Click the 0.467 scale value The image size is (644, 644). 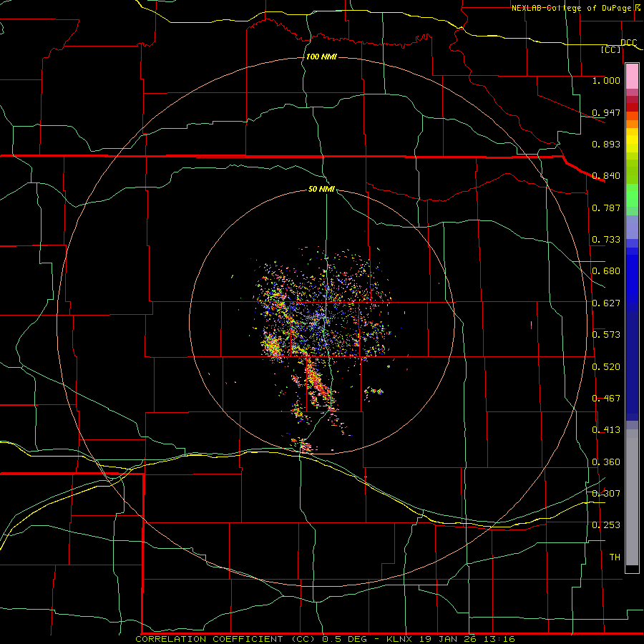tap(606, 399)
